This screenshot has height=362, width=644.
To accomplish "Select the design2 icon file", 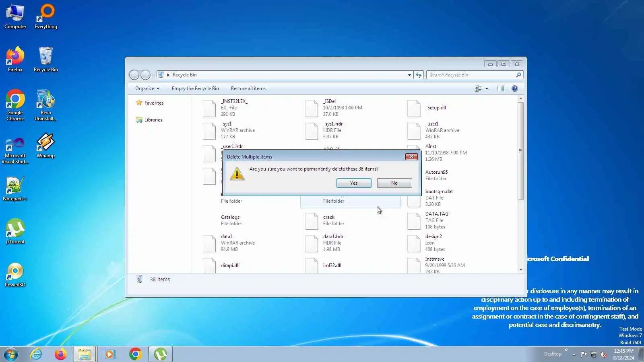I will click(452, 243).
